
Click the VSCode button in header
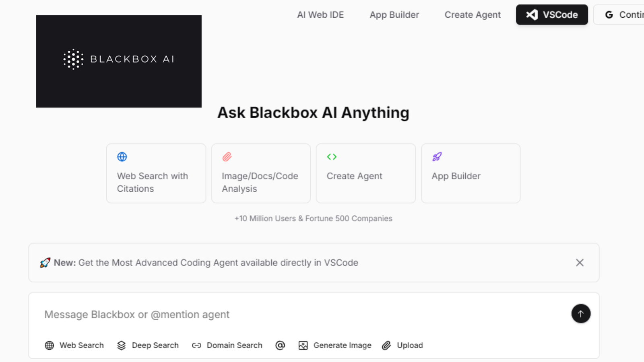[x=552, y=15]
